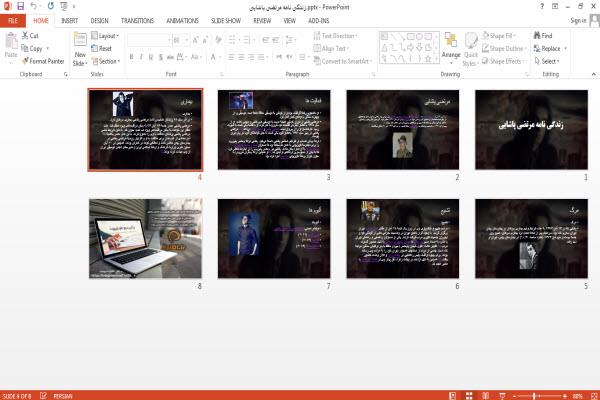Click spell check icon in status bar

[x=43, y=396]
